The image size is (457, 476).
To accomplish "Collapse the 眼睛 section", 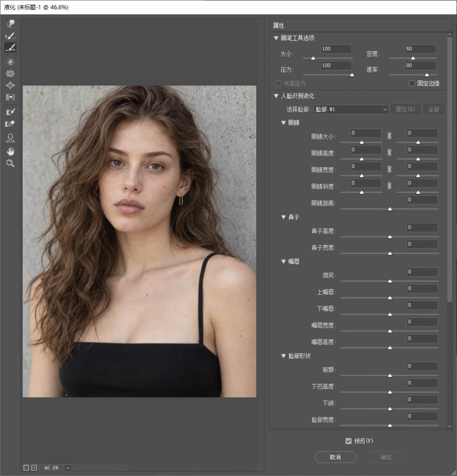I will (x=283, y=123).
